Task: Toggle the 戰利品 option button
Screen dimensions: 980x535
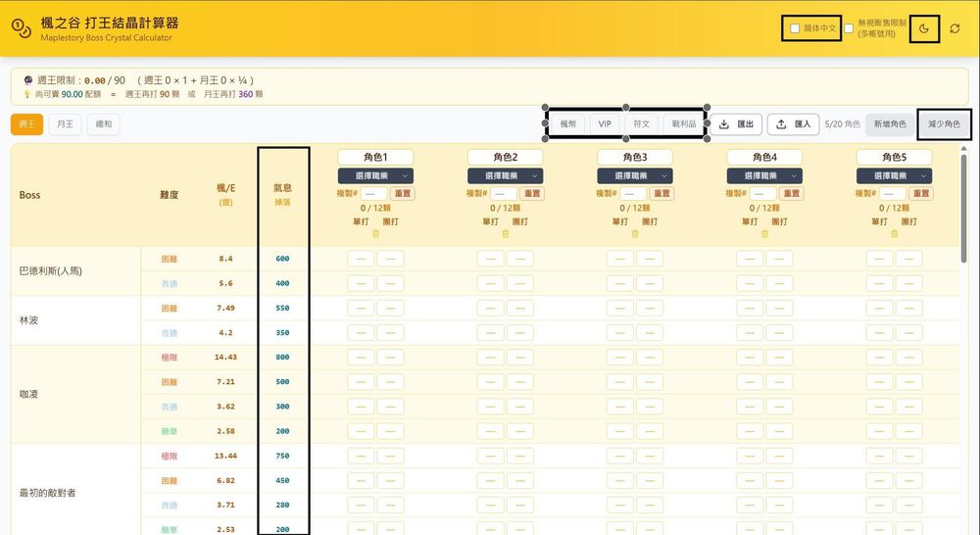Action: click(684, 123)
